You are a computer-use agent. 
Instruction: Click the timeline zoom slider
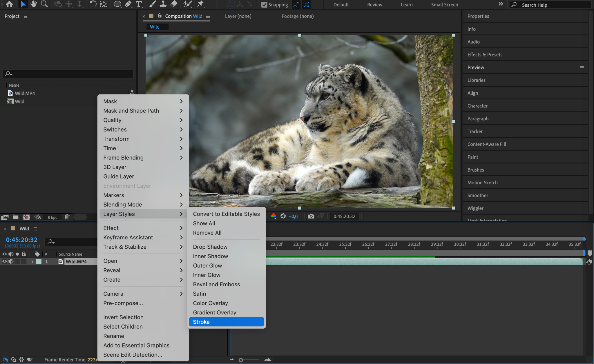(x=241, y=360)
